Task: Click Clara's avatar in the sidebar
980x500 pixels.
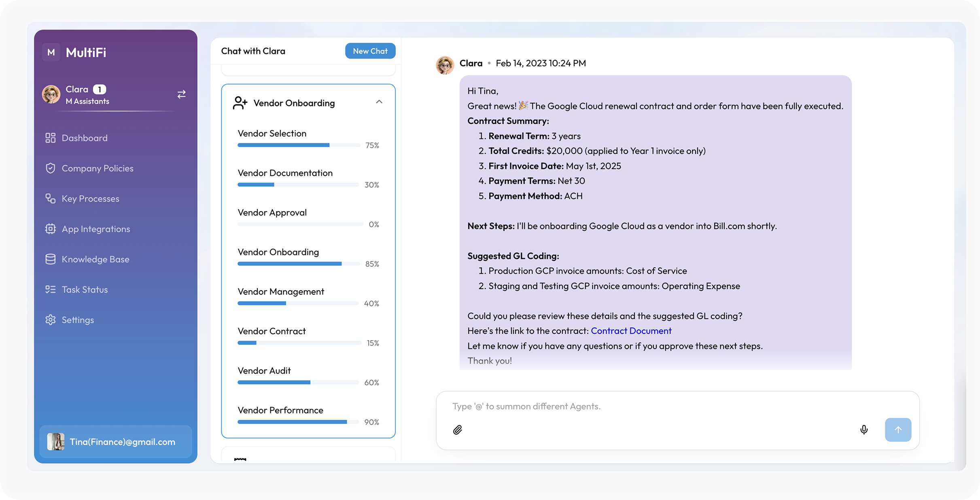Action: pyautogui.click(x=51, y=94)
